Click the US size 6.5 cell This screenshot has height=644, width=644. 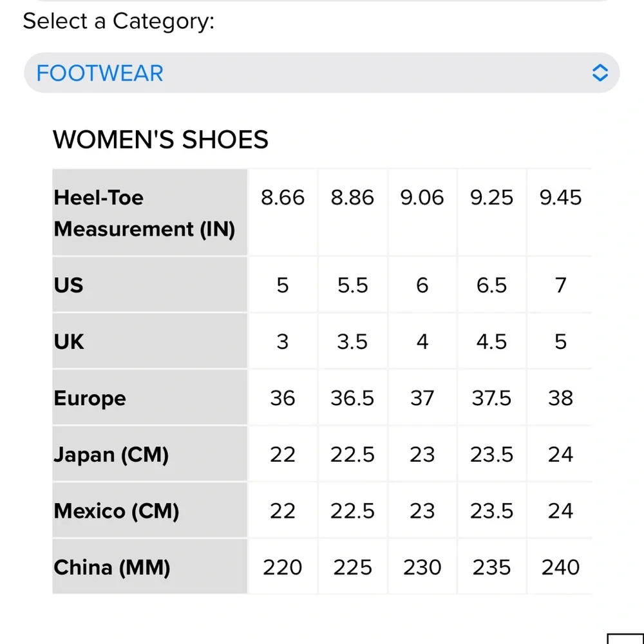pyautogui.click(x=491, y=285)
